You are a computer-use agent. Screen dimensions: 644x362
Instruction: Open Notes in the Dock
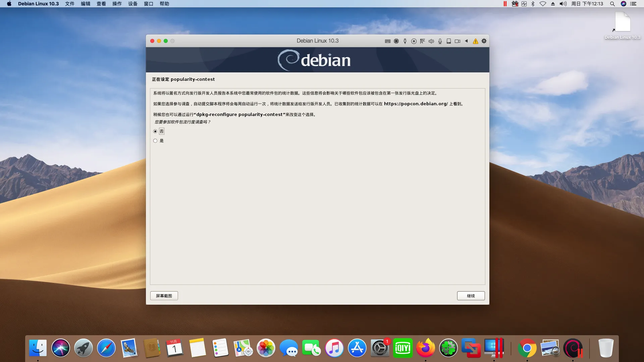click(198, 348)
